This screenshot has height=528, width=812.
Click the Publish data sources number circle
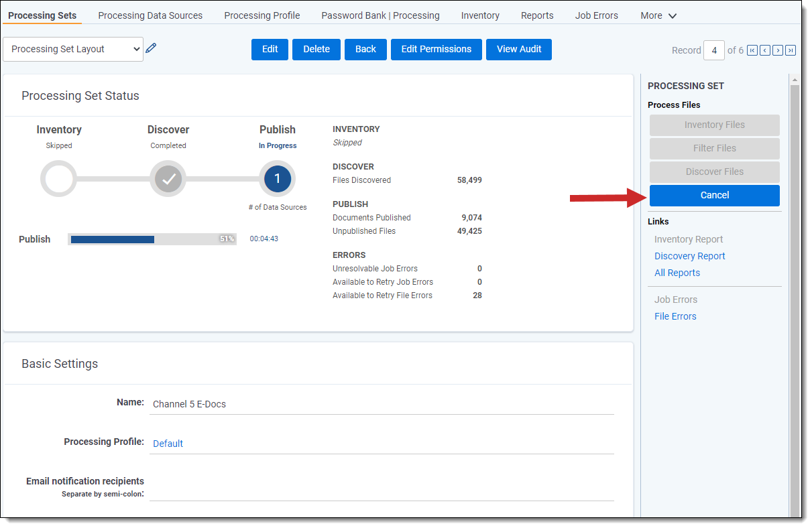pos(278,179)
